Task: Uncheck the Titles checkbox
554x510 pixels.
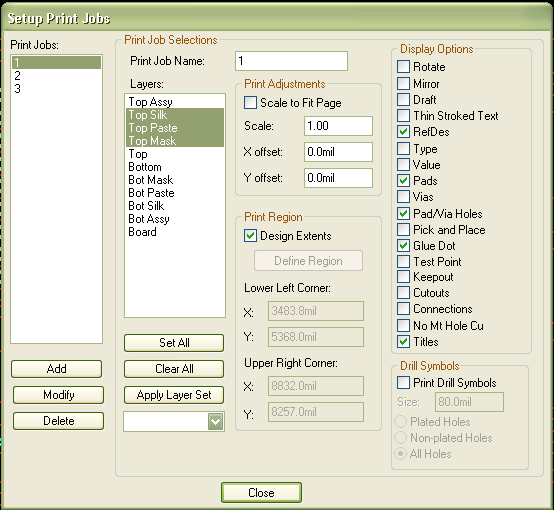Action: click(403, 342)
